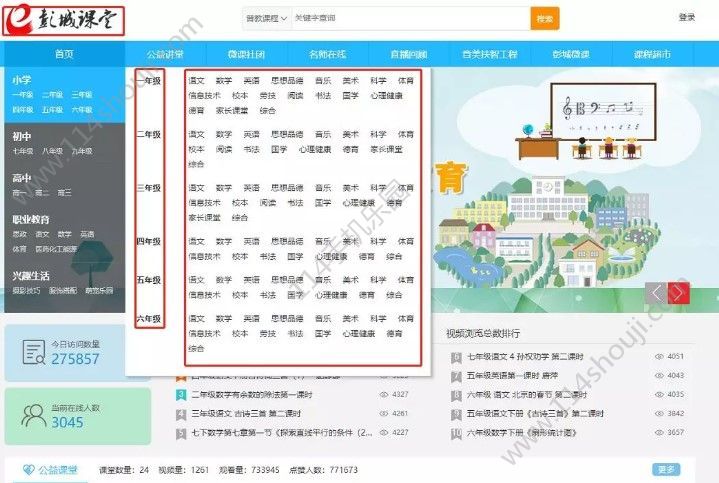The height and width of the screenshot is (483, 719).
Task: Show the previous banner slide with the left arrow
Action: click(656, 293)
